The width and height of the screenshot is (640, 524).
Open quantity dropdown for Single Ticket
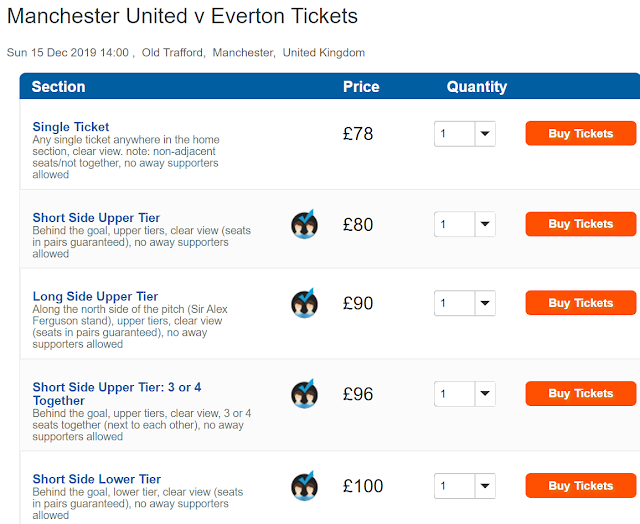(x=464, y=134)
